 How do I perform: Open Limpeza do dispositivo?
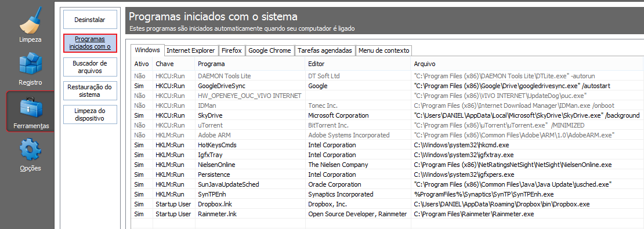point(90,115)
